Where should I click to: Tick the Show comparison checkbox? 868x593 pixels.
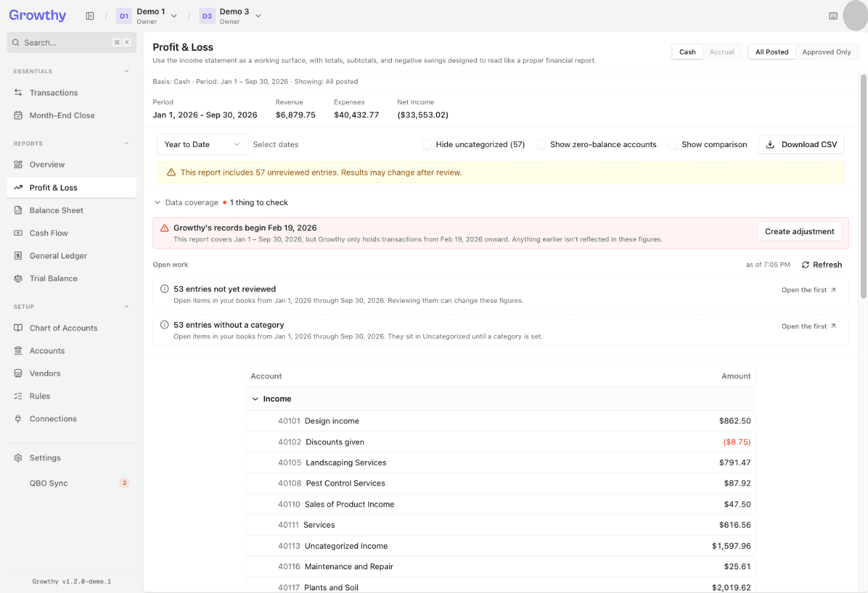672,144
